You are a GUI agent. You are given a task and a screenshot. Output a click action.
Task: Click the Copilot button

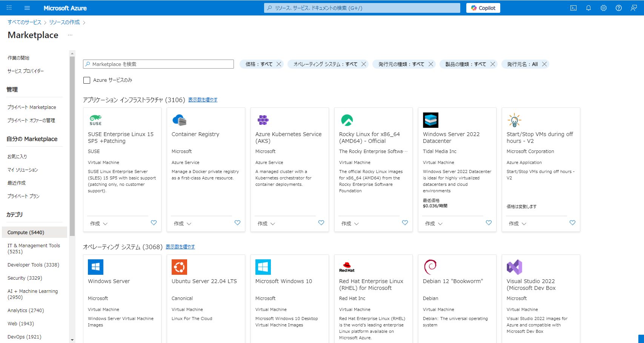pos(483,8)
